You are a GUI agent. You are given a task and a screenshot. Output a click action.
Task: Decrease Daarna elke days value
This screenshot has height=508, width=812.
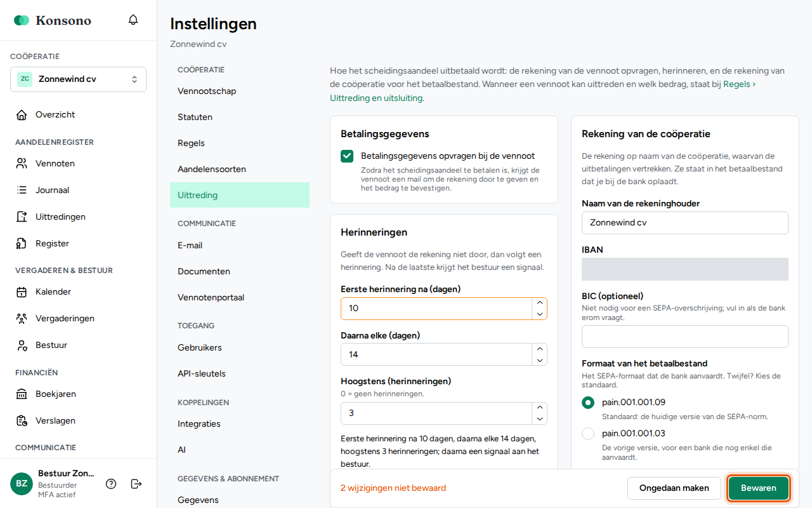coord(540,360)
